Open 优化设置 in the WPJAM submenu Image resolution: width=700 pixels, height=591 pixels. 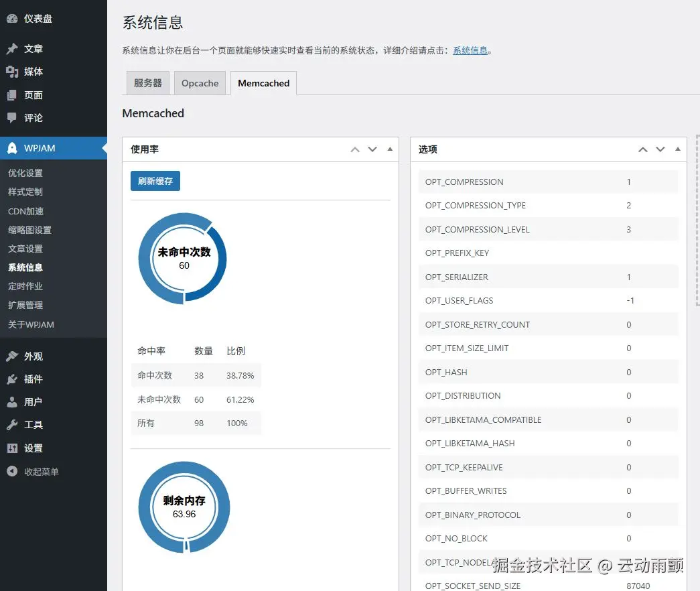pos(25,173)
